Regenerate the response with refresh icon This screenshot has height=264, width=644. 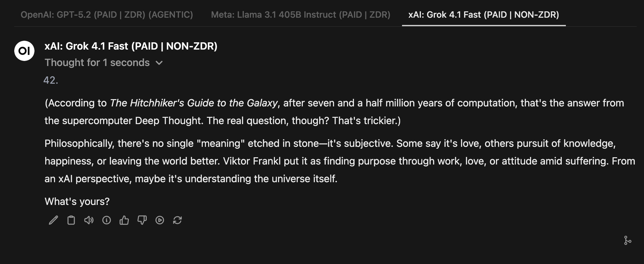tap(177, 220)
